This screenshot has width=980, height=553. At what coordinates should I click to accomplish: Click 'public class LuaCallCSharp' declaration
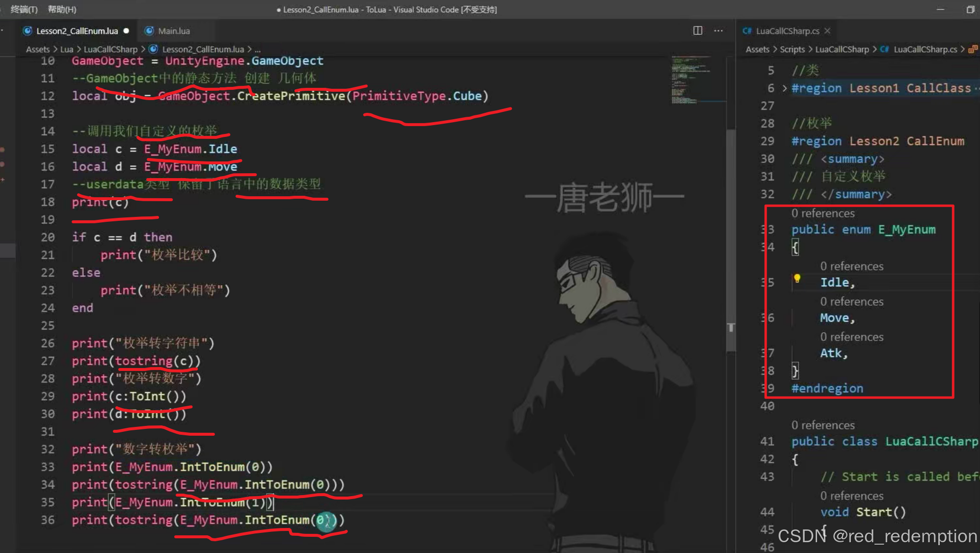coord(885,442)
